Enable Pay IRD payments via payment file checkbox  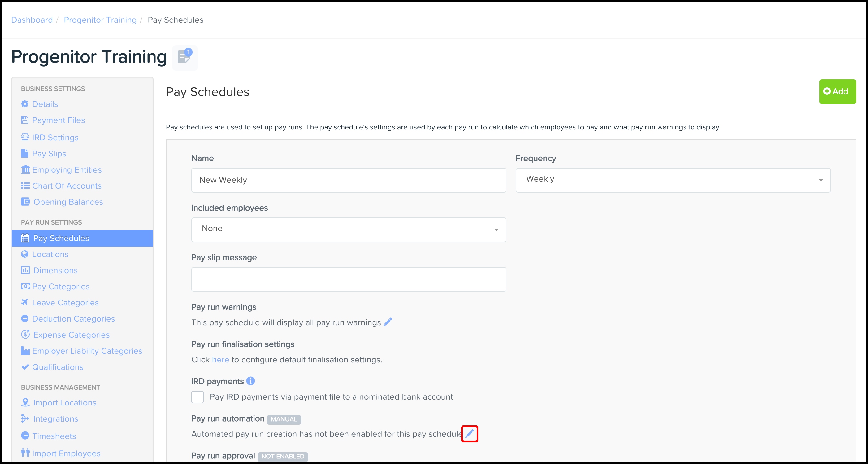click(197, 397)
